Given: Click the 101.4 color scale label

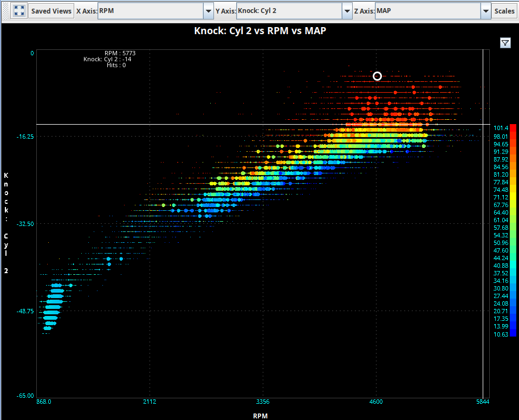Looking at the screenshot, I should [501, 128].
